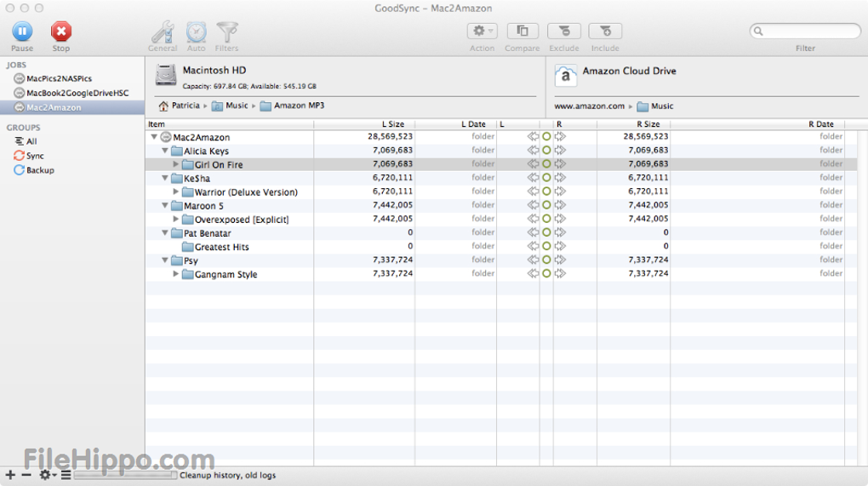
Task: Expand the Warrior (Deluxe Version) folder
Action: [x=175, y=192]
